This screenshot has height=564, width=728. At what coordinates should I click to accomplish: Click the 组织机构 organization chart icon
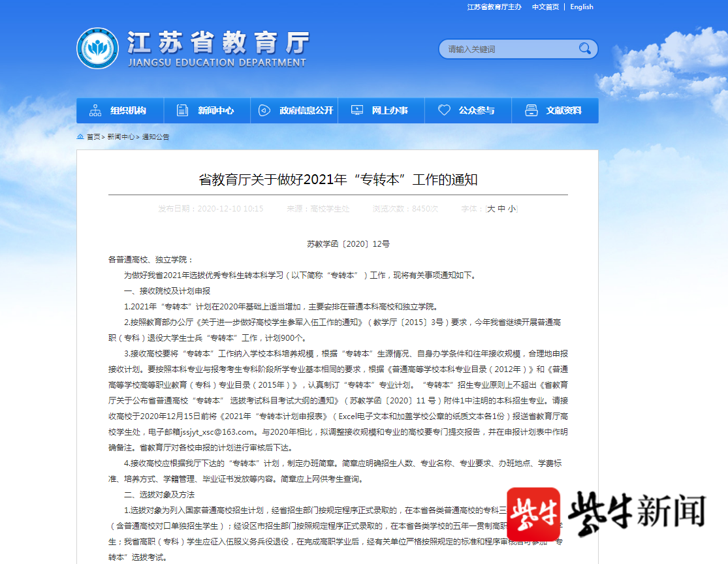point(95,110)
